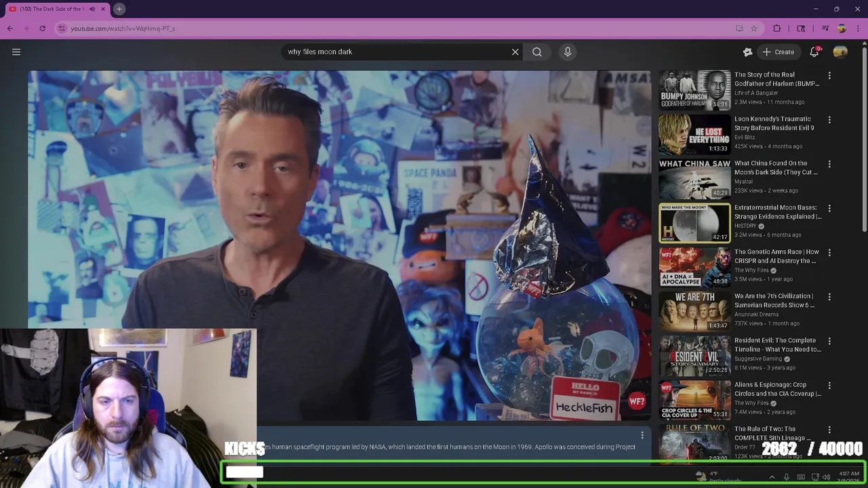This screenshot has height=488, width=868.
Task: Bookmark this page with star
Action: tap(754, 28)
